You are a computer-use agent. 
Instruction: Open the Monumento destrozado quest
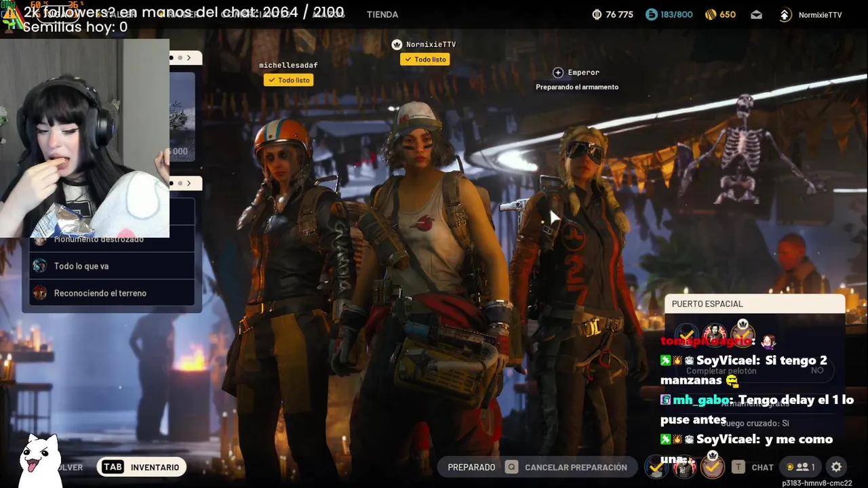[x=113, y=241]
